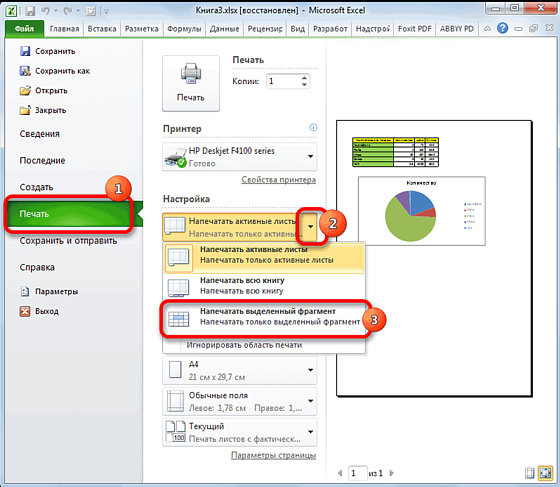560x487 pixels.
Task: Open Последние recent files section
Action: [x=42, y=160]
